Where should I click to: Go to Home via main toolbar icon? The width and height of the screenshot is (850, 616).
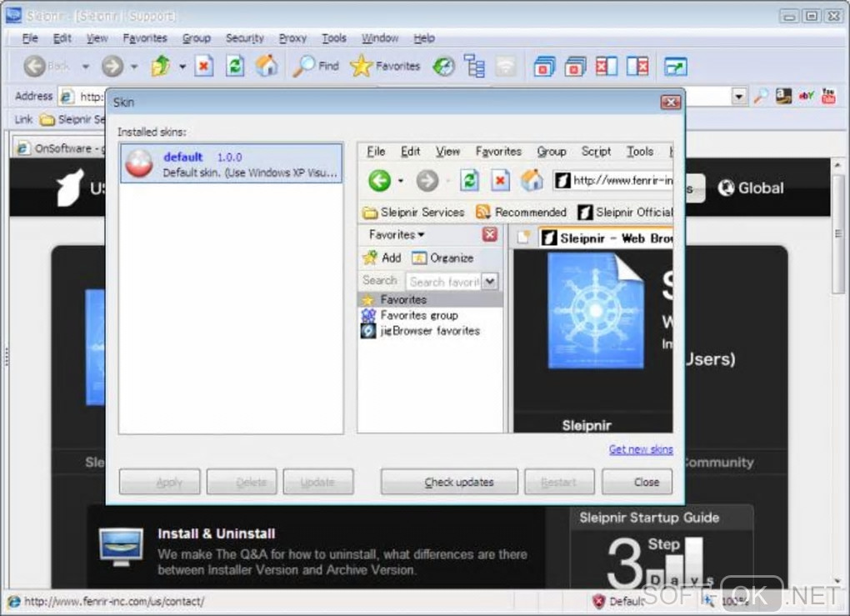pos(266,66)
